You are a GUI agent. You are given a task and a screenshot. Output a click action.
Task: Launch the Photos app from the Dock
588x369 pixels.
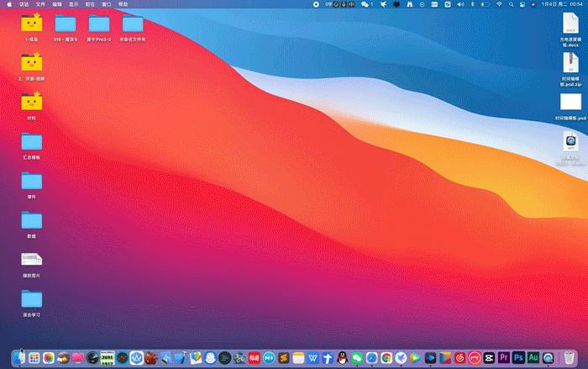coord(49,358)
